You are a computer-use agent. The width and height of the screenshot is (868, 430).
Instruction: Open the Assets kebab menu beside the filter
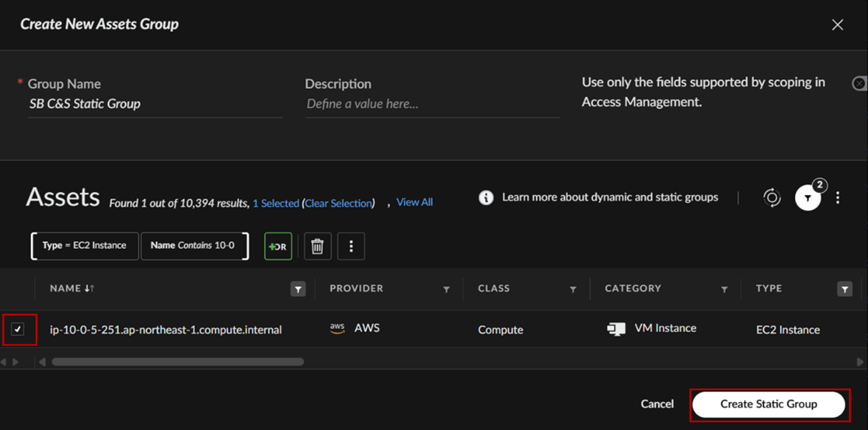pos(838,198)
